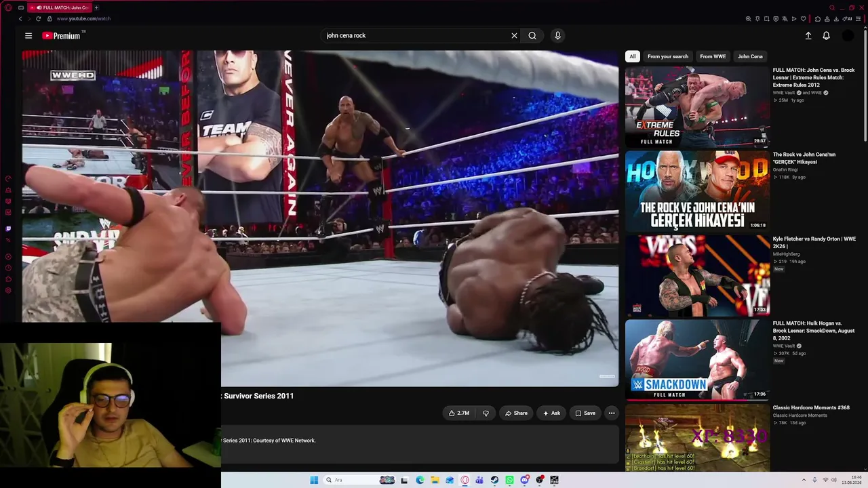Save the video to a playlist
The width and height of the screenshot is (868, 488).
coord(585,413)
